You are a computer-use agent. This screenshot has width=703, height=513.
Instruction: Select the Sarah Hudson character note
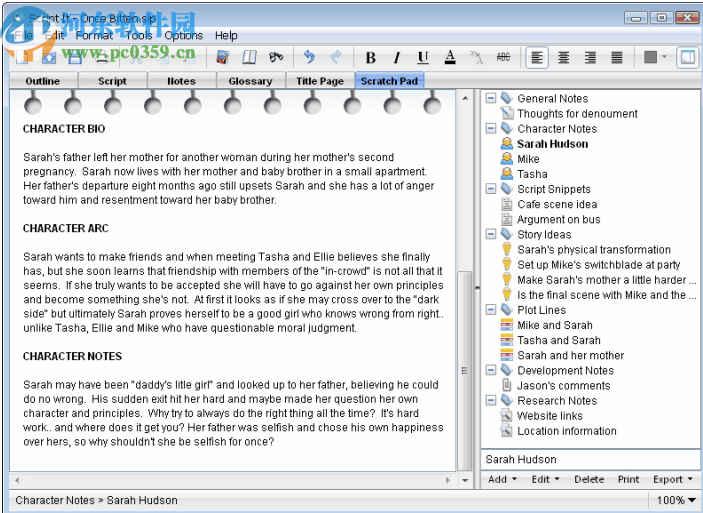tap(552, 144)
